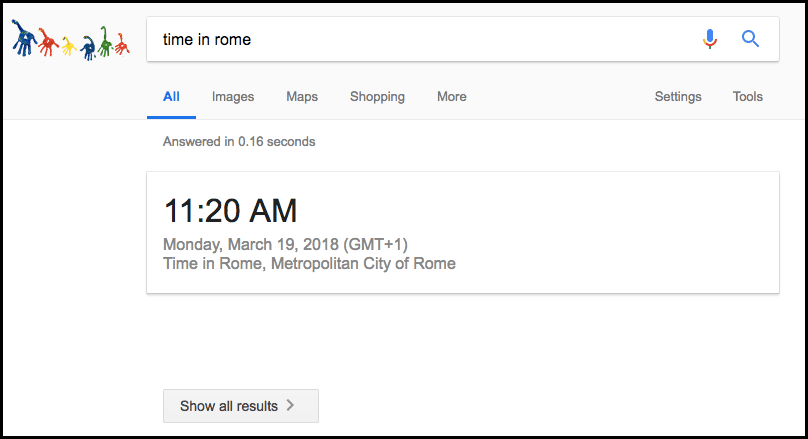Click the 'Time in Rome, Metropolitan City' text
Viewport: 808px width, 439px height.
coord(309,264)
